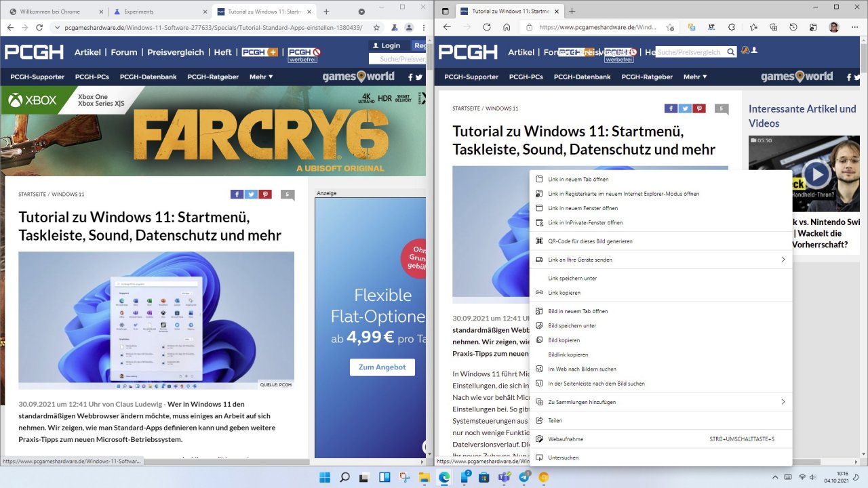Select Teilen from context menu
The width and height of the screenshot is (868, 488).
(x=660, y=420)
